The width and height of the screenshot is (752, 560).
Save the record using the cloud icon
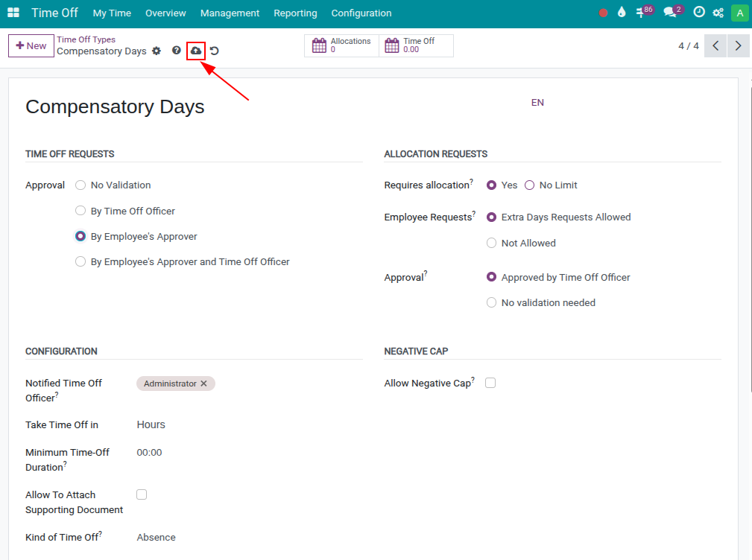[x=195, y=51]
